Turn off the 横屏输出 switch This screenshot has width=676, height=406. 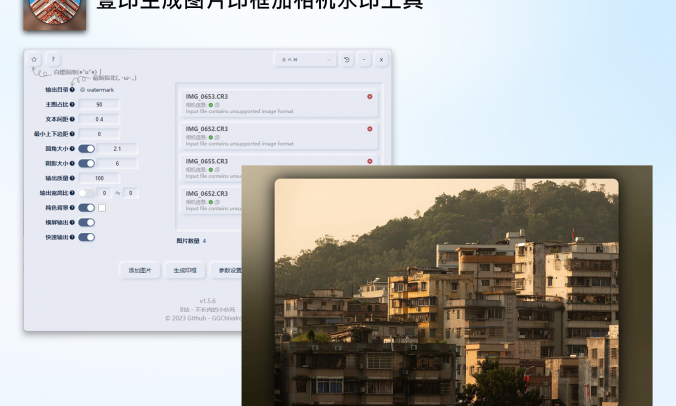(x=87, y=222)
